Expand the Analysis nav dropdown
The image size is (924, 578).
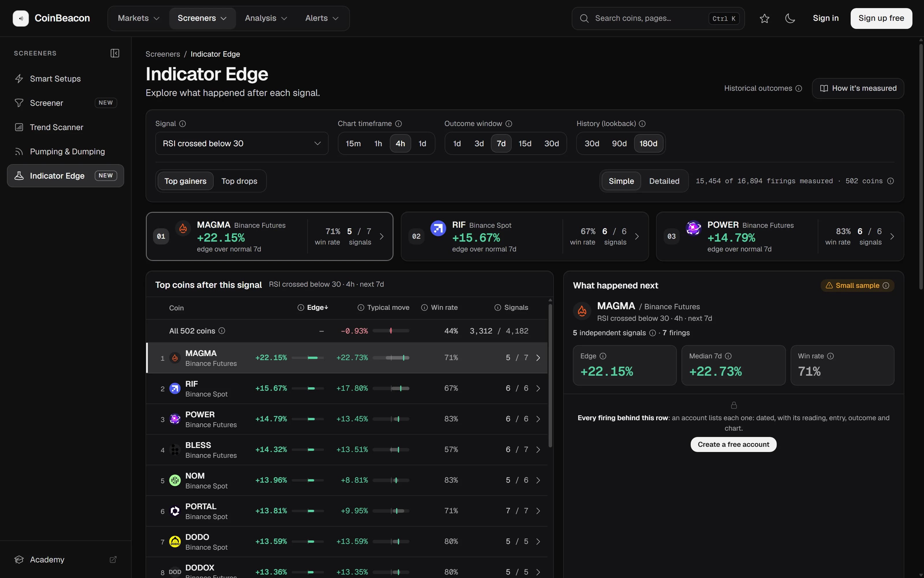point(266,18)
